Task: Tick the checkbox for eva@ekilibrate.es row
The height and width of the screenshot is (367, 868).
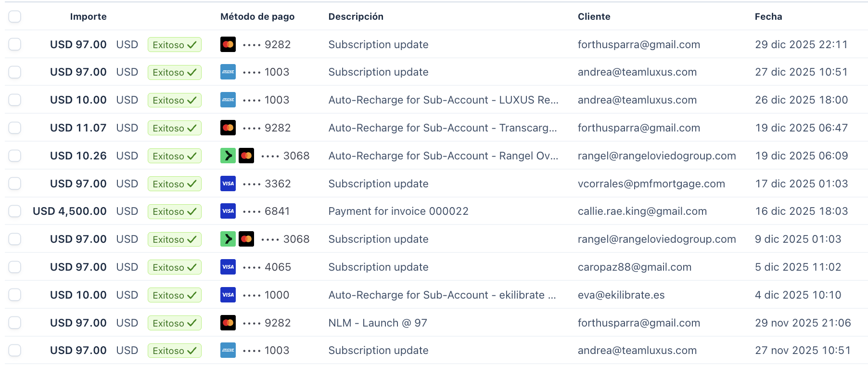Action: 15,295
